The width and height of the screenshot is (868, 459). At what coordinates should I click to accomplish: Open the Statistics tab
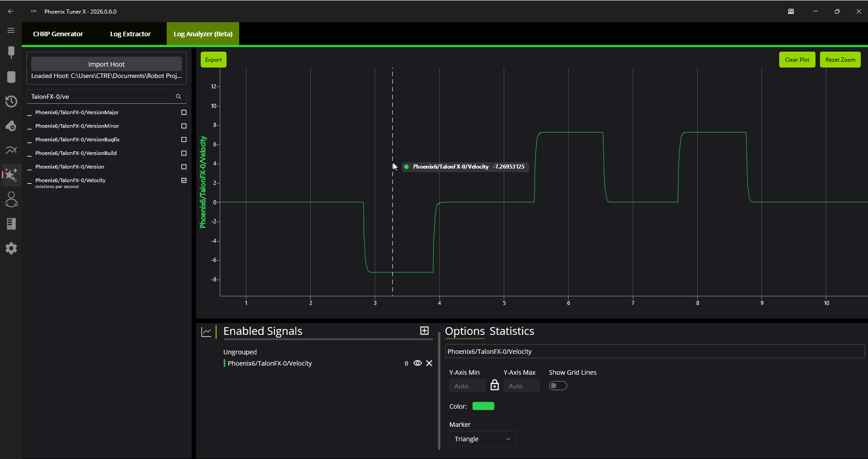512,331
